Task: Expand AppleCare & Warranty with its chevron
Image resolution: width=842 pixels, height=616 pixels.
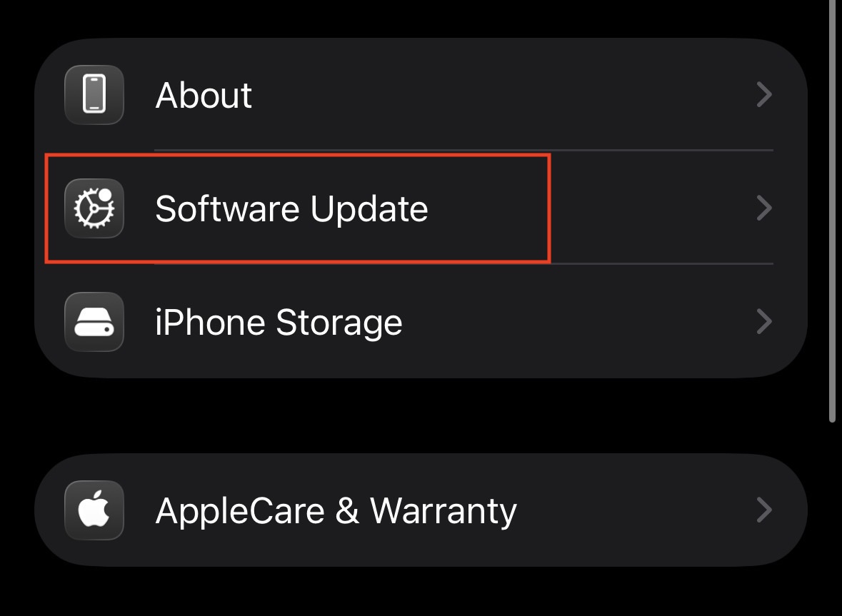Action: point(763,510)
